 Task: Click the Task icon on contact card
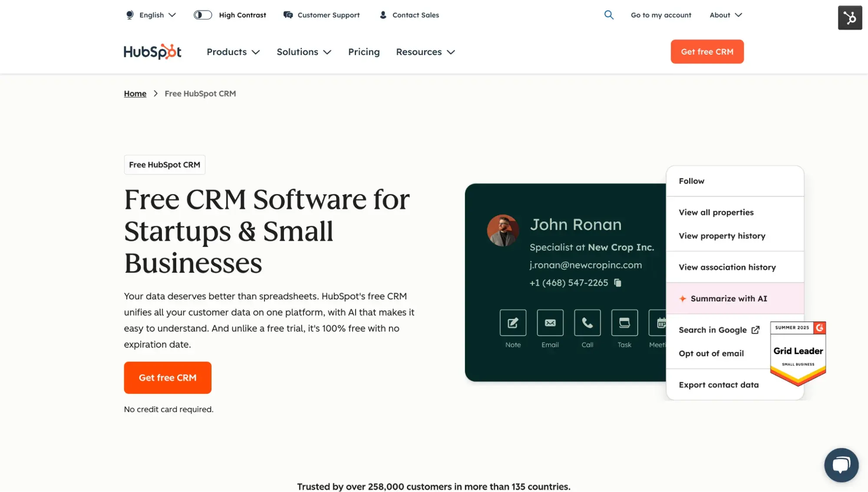pyautogui.click(x=624, y=322)
